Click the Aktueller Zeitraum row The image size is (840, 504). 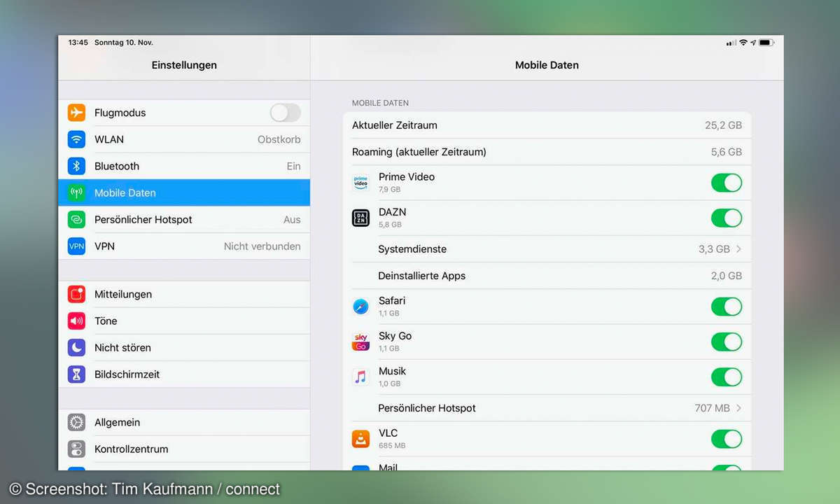[547, 125]
